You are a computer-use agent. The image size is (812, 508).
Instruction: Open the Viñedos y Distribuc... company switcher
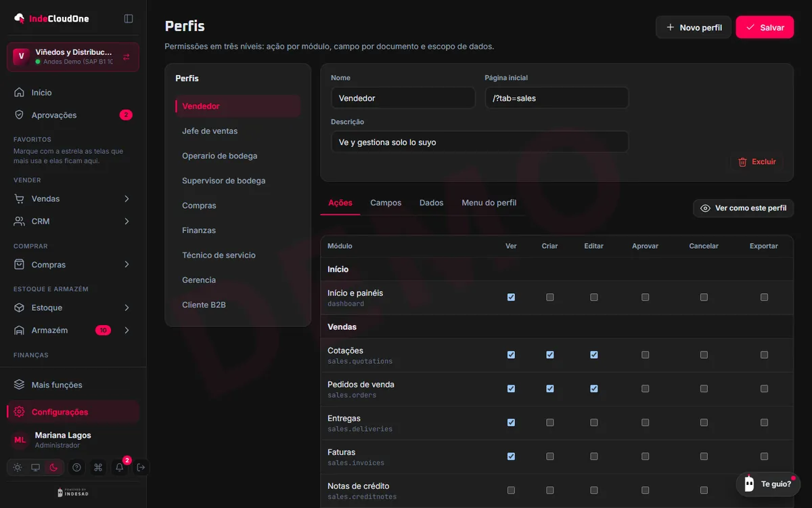73,57
